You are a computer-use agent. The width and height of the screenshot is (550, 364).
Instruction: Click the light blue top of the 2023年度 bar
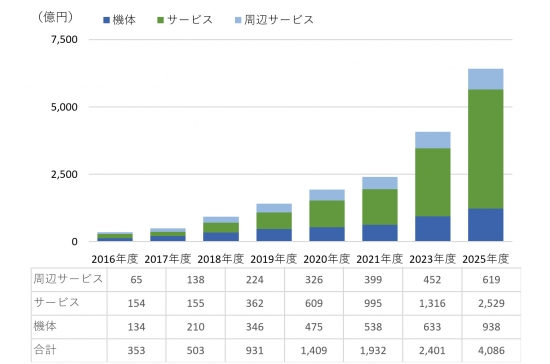432,140
